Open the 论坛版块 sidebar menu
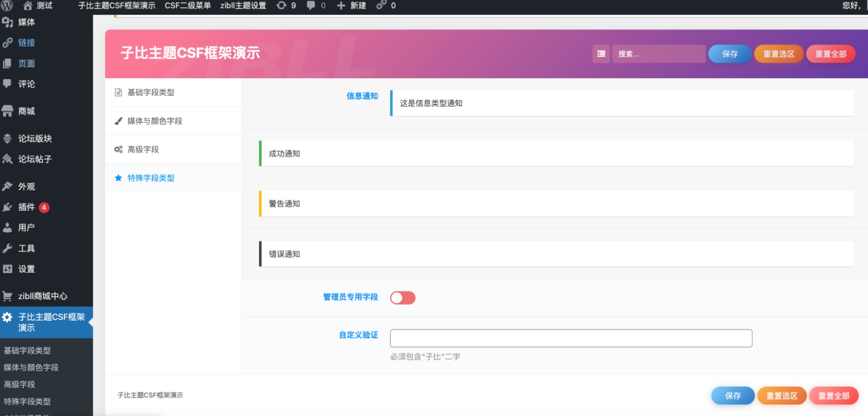The height and width of the screenshot is (416, 868). pyautogui.click(x=46, y=138)
